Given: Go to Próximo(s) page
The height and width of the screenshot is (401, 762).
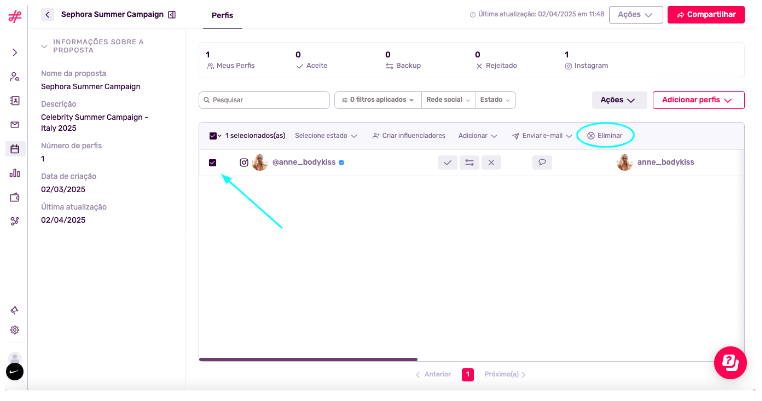Looking at the screenshot, I should [x=505, y=374].
